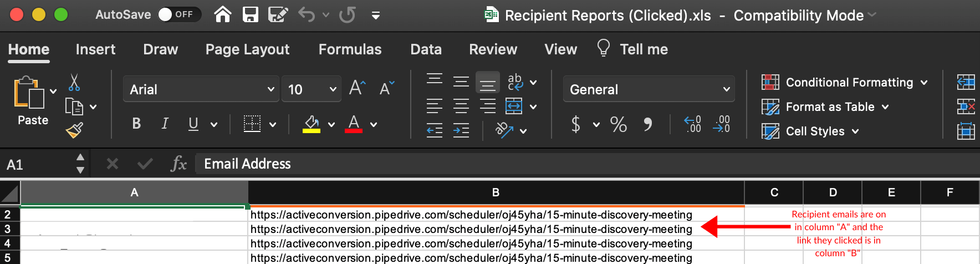Open the Page Layout tab
980x264 pixels.
[247, 49]
